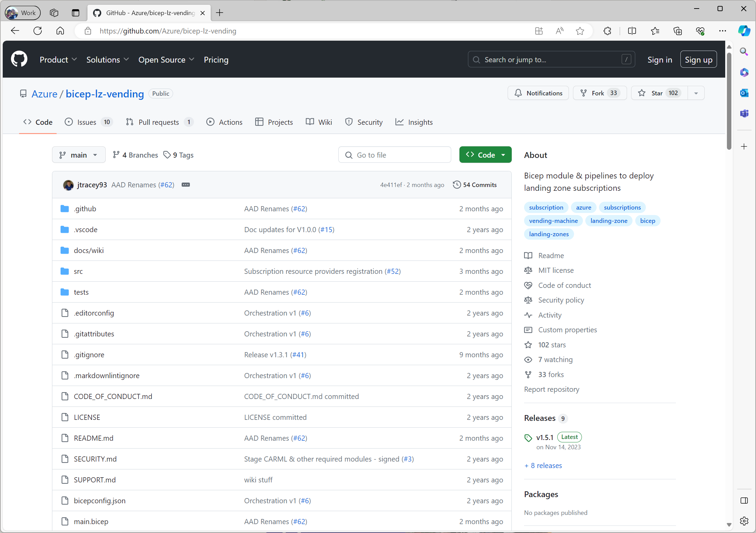Open the landing-zone topic tag
This screenshot has width=756, height=533.
click(x=609, y=221)
